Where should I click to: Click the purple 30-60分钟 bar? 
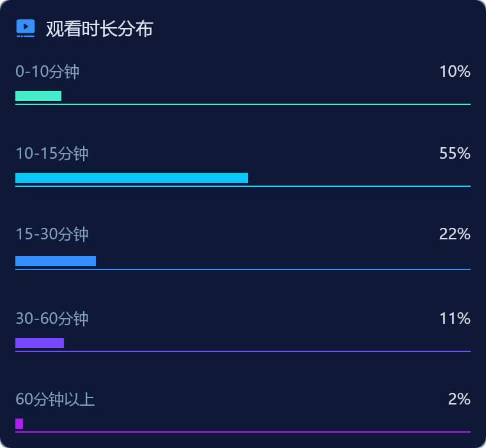[x=40, y=343]
